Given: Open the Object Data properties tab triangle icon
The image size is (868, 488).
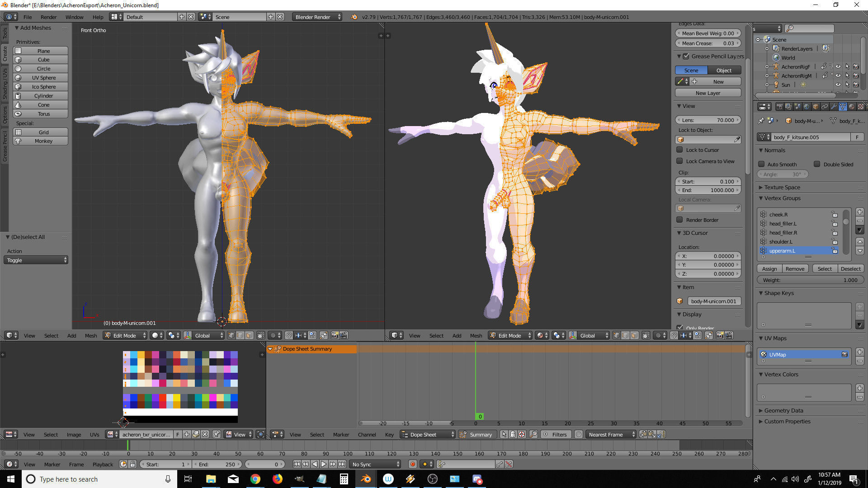Looking at the screenshot, I should pos(843,107).
